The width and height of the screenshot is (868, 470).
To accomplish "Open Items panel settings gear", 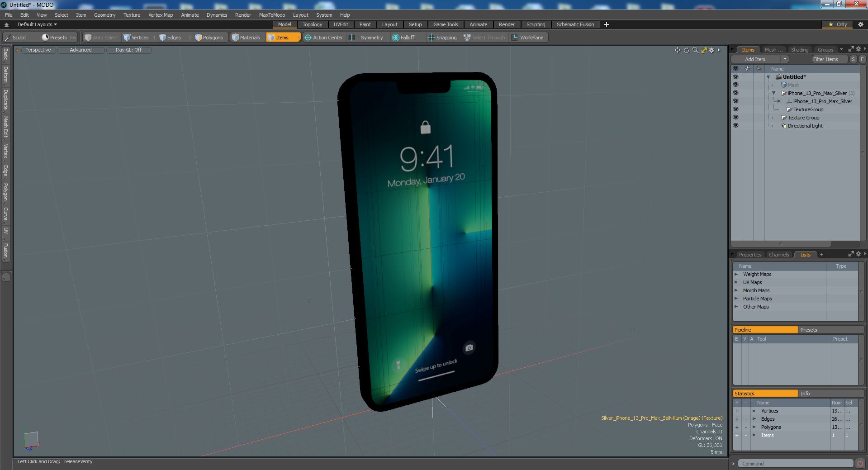I will 858,49.
